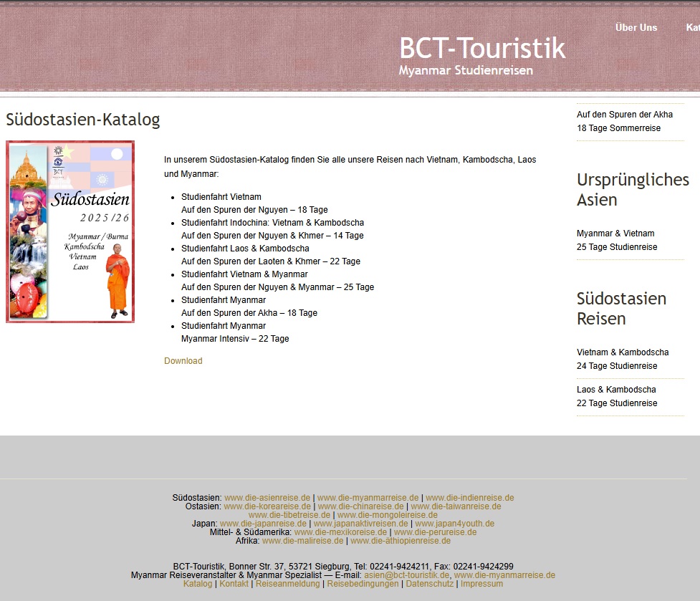Click the Ursprüngliches Asien sidebar heading
The height and width of the screenshot is (601, 700).
click(x=633, y=190)
